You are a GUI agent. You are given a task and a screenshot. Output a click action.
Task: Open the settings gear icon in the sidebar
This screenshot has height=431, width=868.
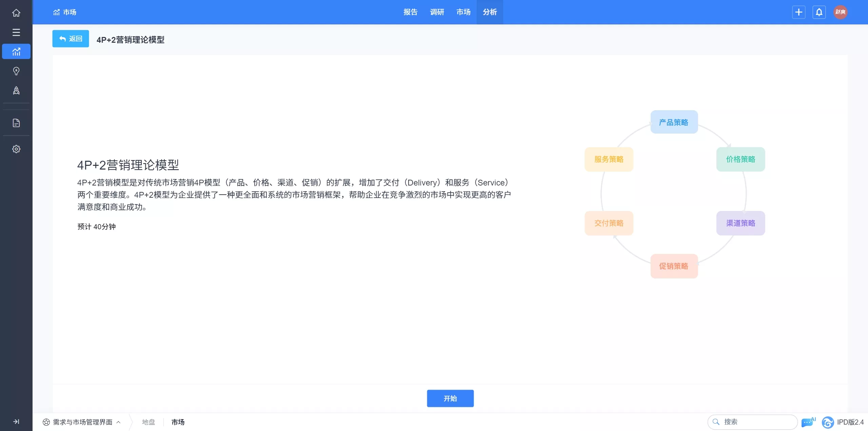click(x=16, y=149)
